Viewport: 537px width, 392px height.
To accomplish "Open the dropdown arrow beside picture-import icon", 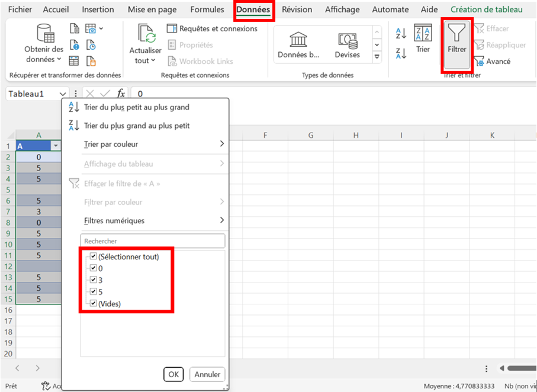I will click(101, 28).
